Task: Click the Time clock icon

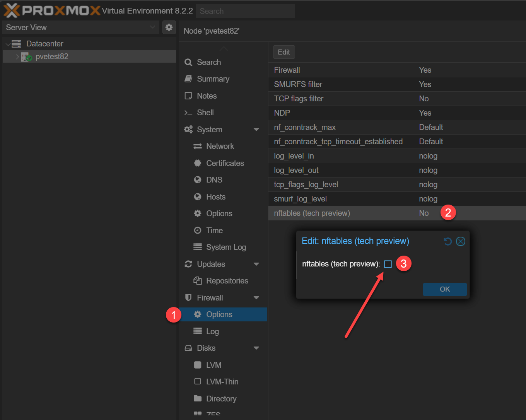Action: point(198,230)
